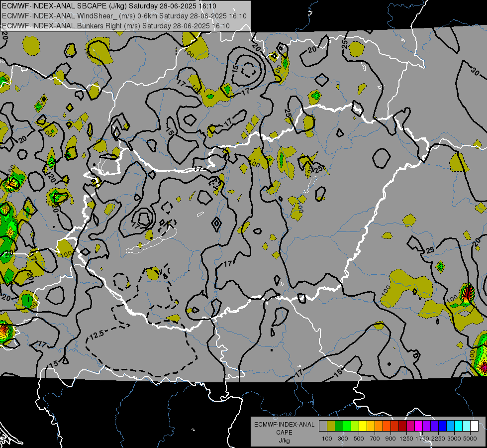Click the SBCAPE header line
The height and width of the screenshot is (448, 487).
coord(109,6)
